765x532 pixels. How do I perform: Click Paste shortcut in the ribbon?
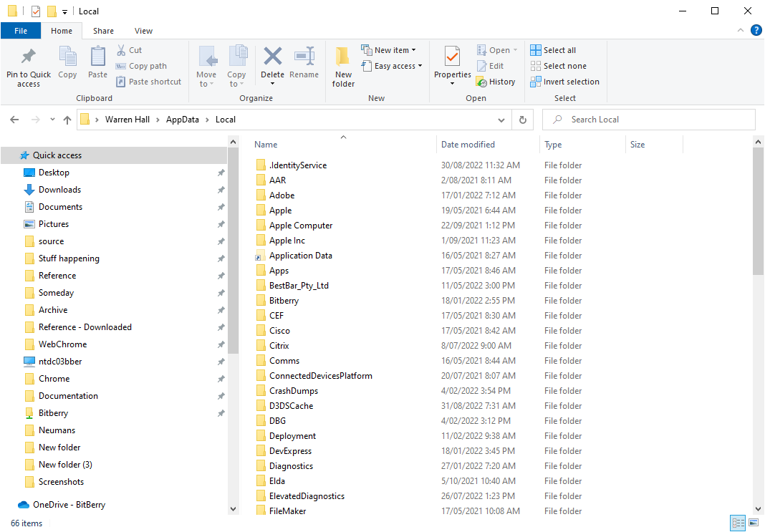tap(149, 82)
